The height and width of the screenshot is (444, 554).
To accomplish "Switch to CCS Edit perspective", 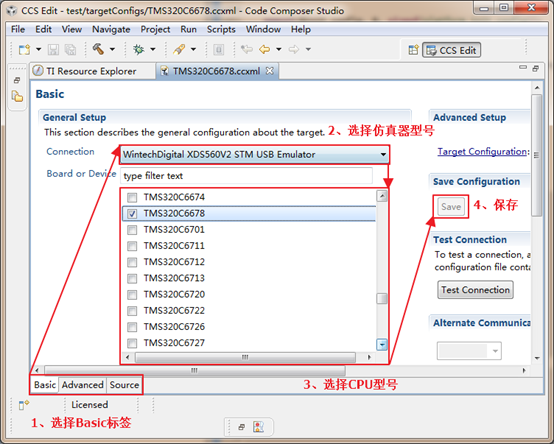I will (452, 50).
